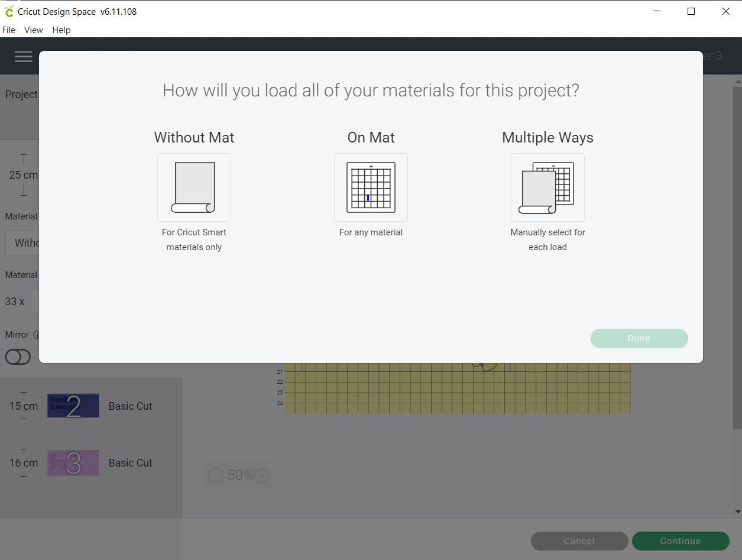Click the Done button

coord(639,338)
